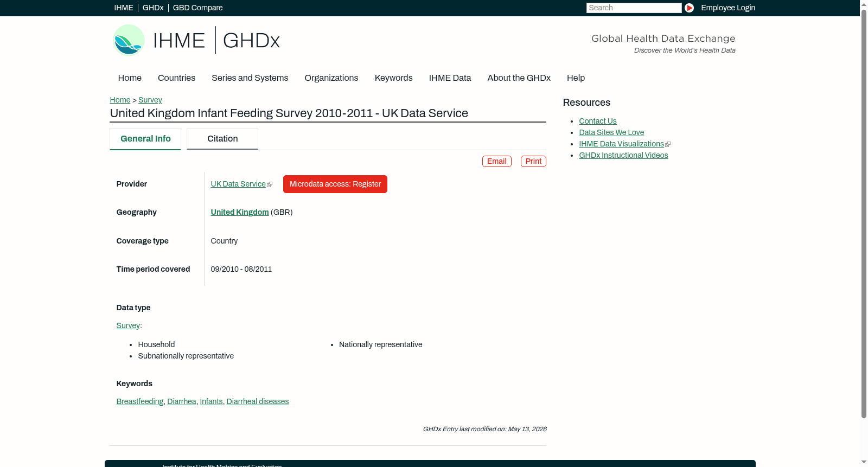
Task: Click the Survey breadcrumb link
Action: [x=150, y=100]
